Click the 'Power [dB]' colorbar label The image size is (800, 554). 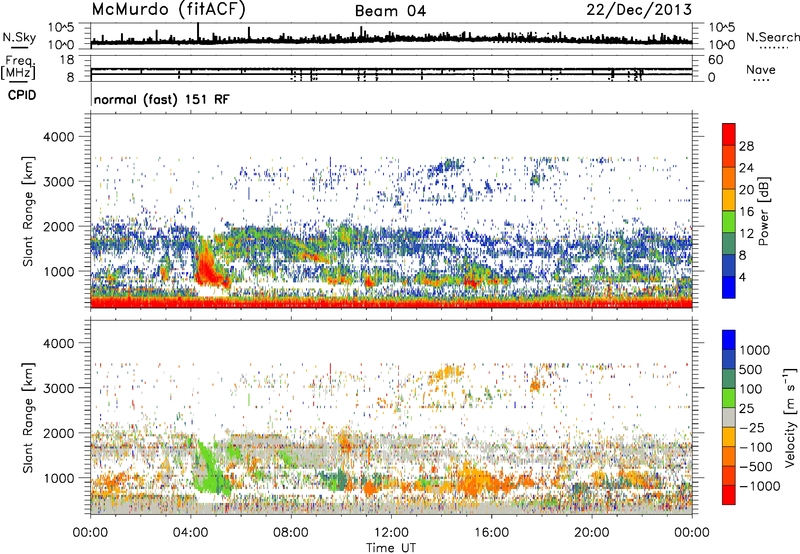(763, 211)
